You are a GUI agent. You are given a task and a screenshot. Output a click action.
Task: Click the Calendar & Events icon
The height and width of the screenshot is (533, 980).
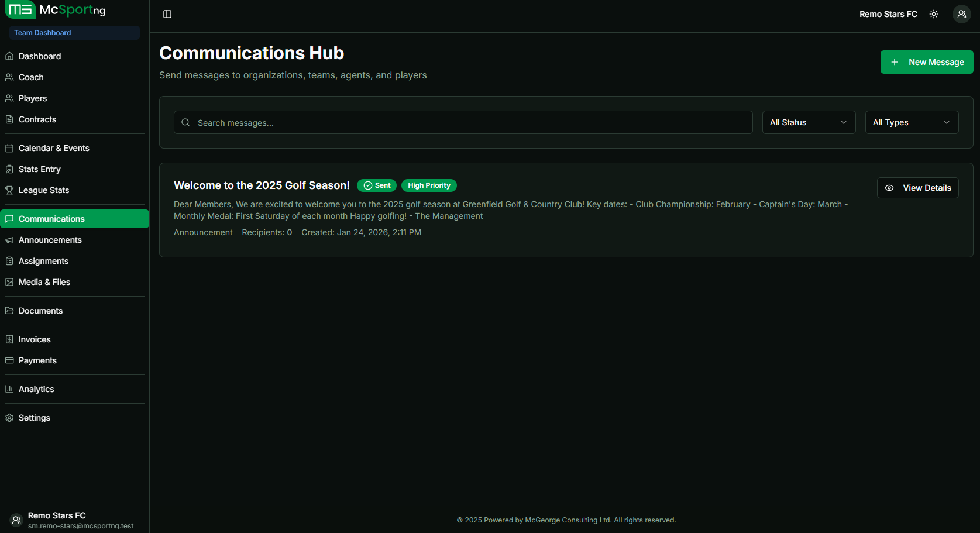[9, 148]
